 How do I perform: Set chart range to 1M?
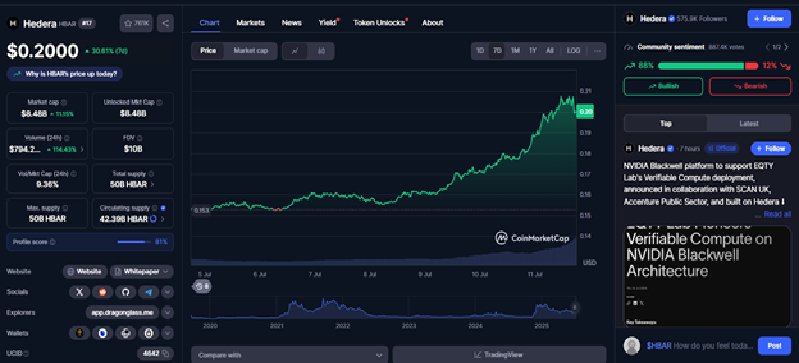(515, 51)
